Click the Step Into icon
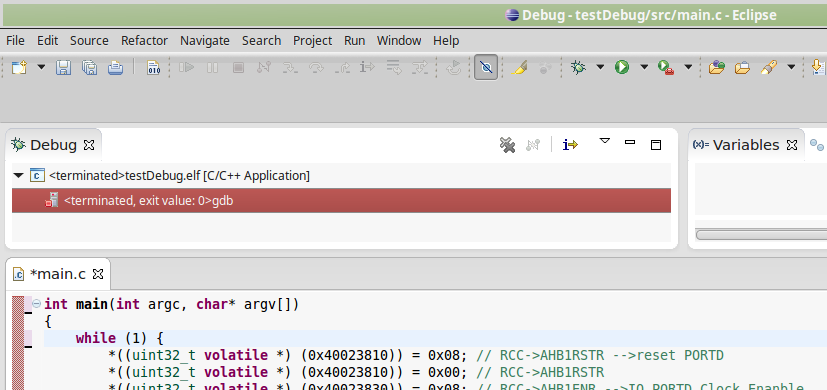This screenshot has height=390, width=827. (x=290, y=68)
